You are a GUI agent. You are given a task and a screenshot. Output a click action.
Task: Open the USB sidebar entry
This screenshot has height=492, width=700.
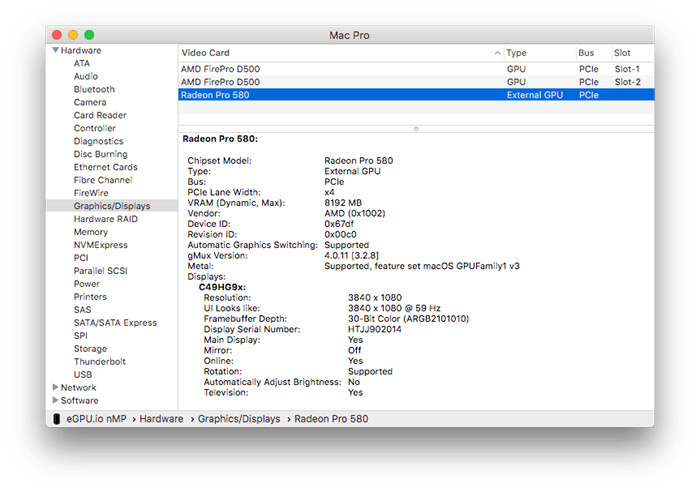[x=82, y=375]
